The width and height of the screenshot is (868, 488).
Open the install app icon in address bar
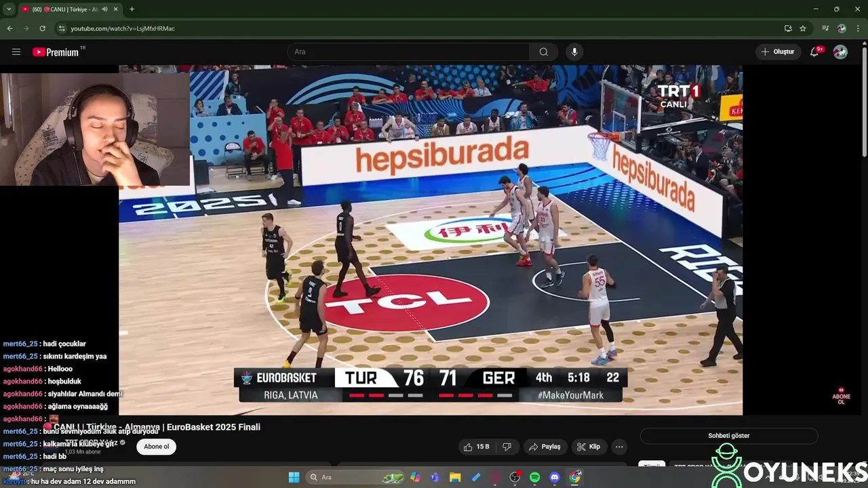(788, 28)
